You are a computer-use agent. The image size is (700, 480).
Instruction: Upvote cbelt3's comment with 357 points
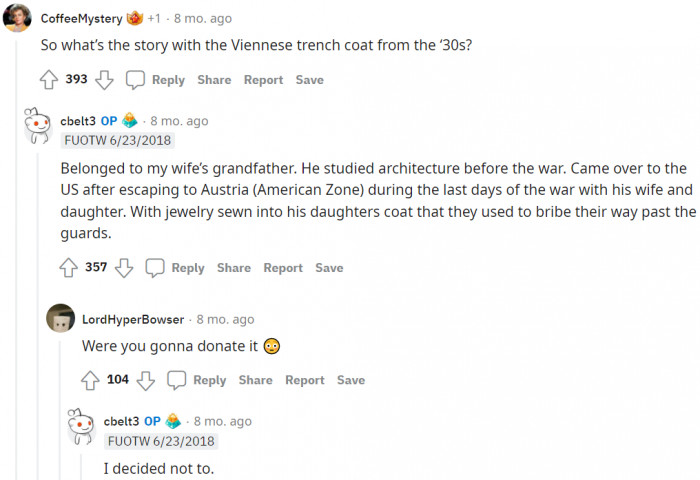click(69, 268)
